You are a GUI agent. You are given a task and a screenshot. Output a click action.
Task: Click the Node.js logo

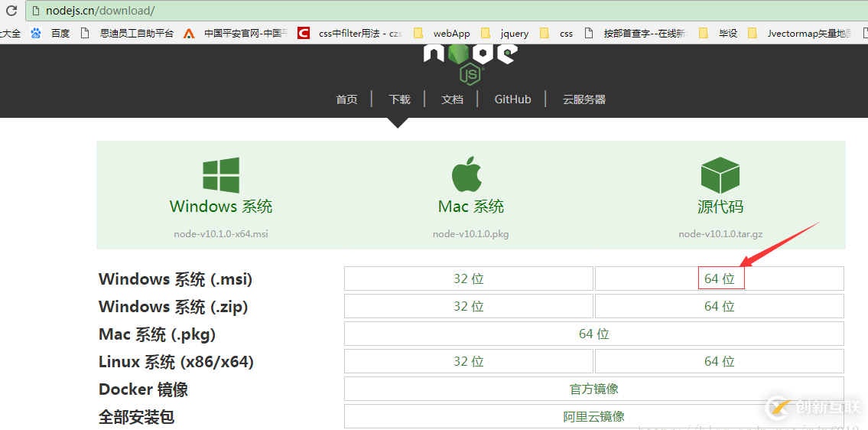(x=470, y=64)
